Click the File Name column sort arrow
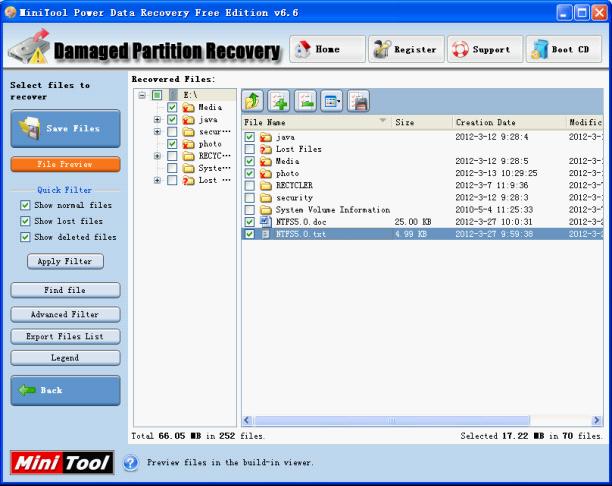612x486 pixels. (x=383, y=120)
